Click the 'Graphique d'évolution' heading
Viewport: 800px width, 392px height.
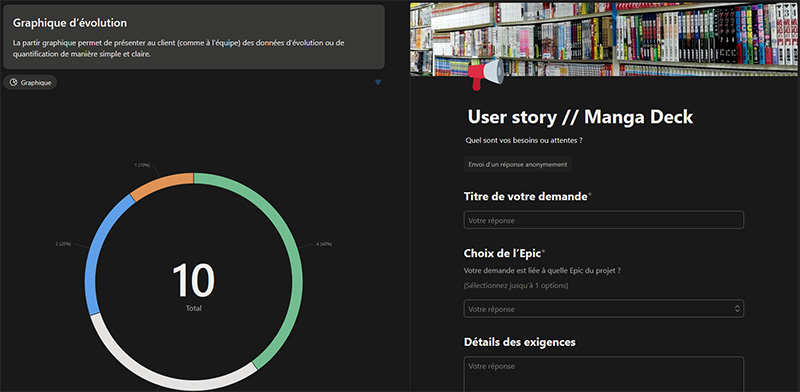point(70,23)
